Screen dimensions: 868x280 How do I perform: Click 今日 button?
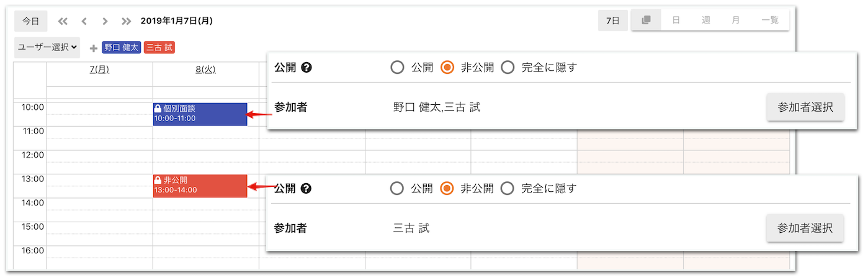pyautogui.click(x=31, y=21)
